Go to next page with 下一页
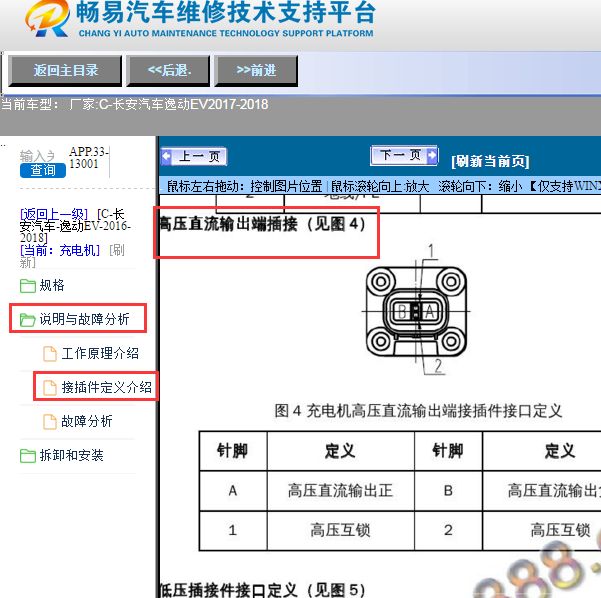 pos(404,155)
